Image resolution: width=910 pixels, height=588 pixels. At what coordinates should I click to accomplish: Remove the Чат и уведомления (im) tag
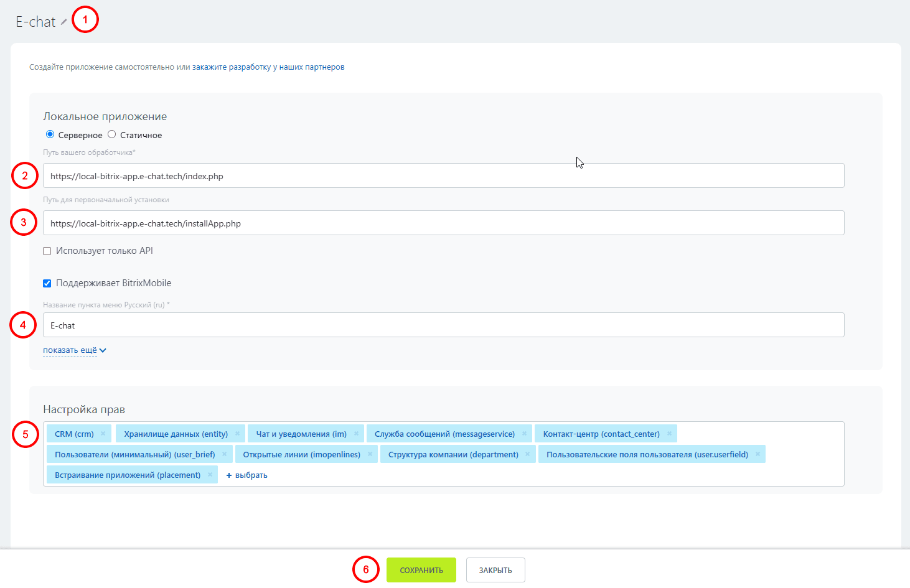click(356, 434)
